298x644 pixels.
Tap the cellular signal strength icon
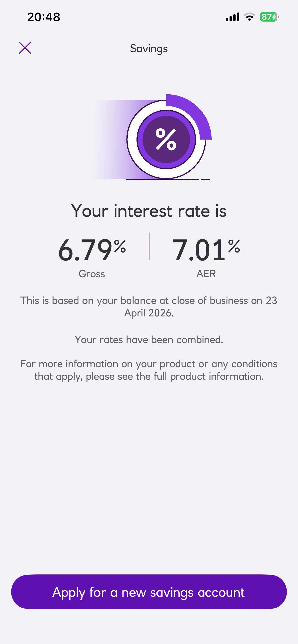click(x=233, y=17)
